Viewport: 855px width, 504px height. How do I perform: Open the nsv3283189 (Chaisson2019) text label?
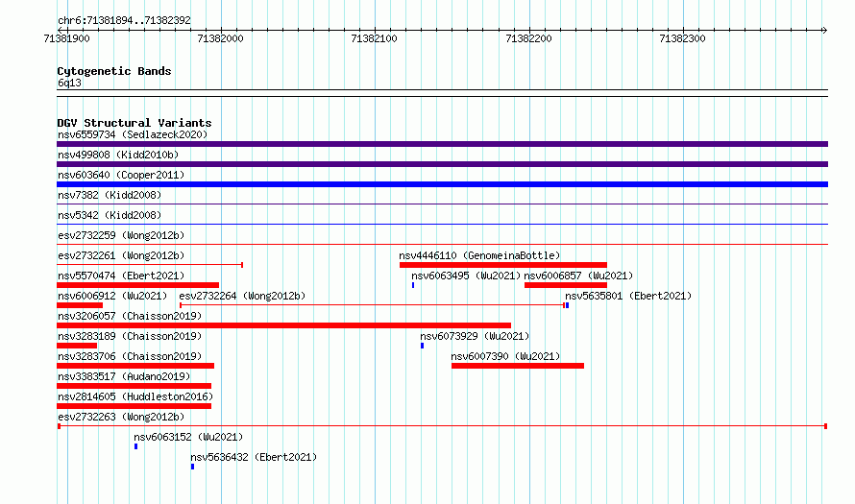130,336
